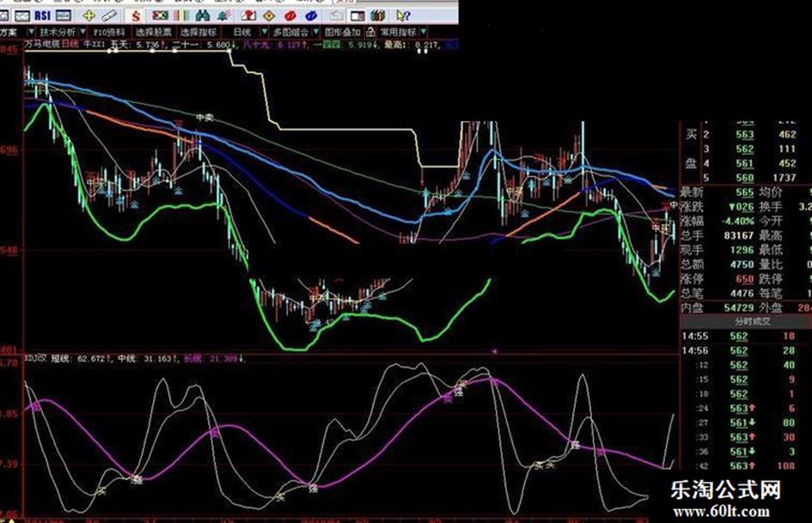Open the bell alert icon

click(223, 15)
